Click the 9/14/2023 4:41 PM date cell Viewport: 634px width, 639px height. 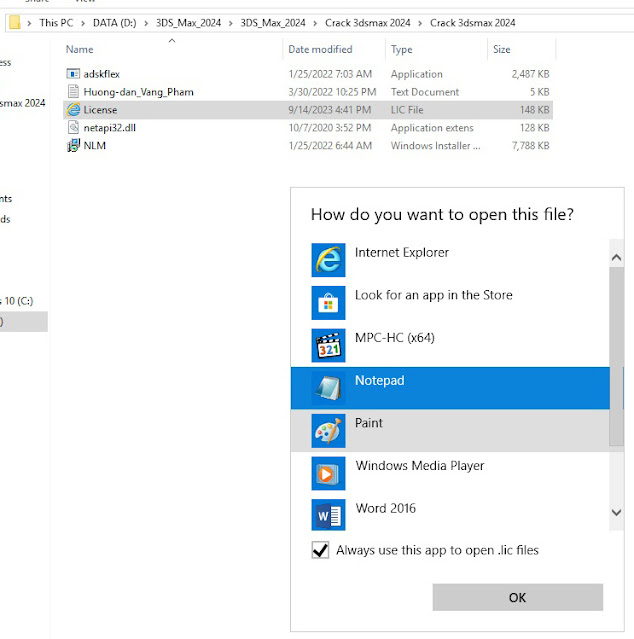[x=330, y=110]
